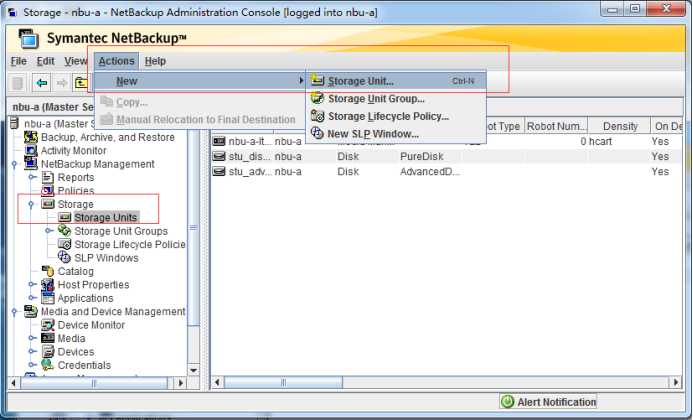Click the Storage node icon
Viewport: 693px width, 420px height.
[48, 204]
